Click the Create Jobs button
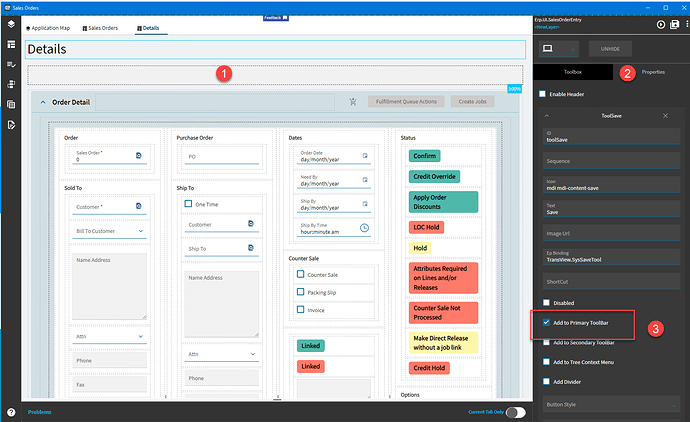Image resolution: width=690 pixels, height=422 pixels. [x=472, y=102]
